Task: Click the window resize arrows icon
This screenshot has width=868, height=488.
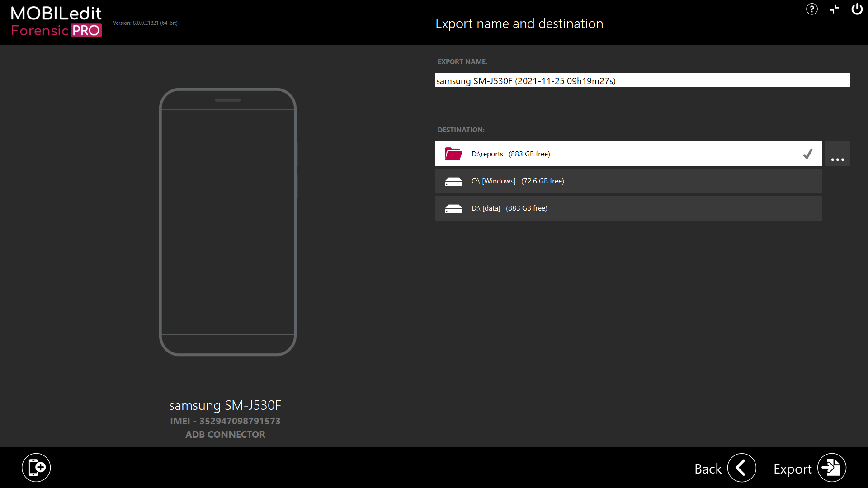Action: click(835, 9)
